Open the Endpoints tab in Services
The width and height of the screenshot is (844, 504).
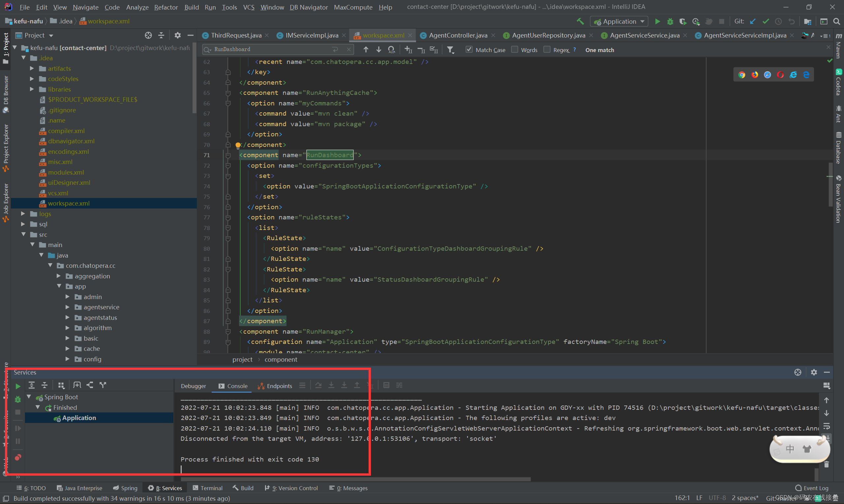pyautogui.click(x=275, y=386)
